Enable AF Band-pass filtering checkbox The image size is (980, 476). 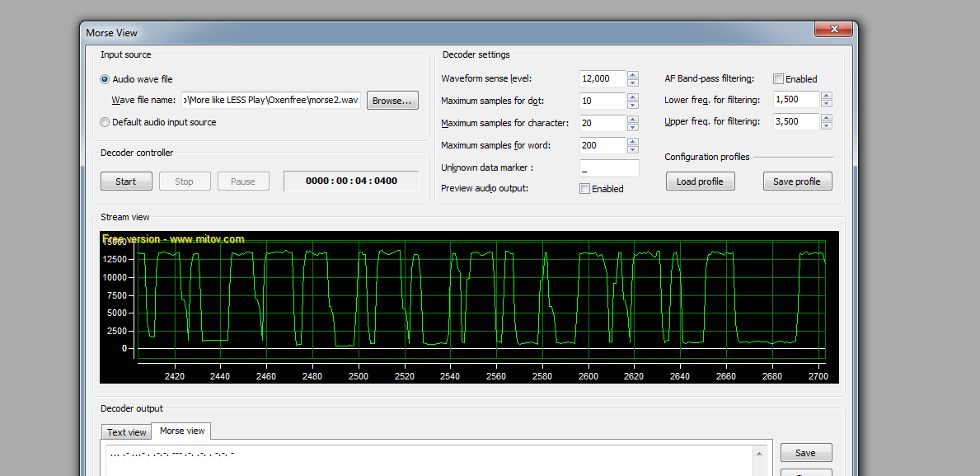[778, 79]
